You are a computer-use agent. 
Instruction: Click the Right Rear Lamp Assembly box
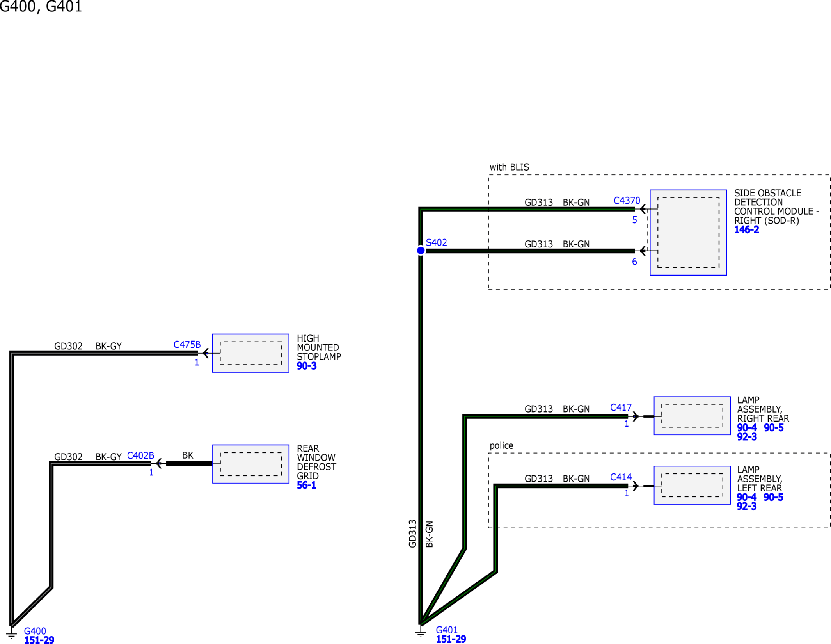692,416
